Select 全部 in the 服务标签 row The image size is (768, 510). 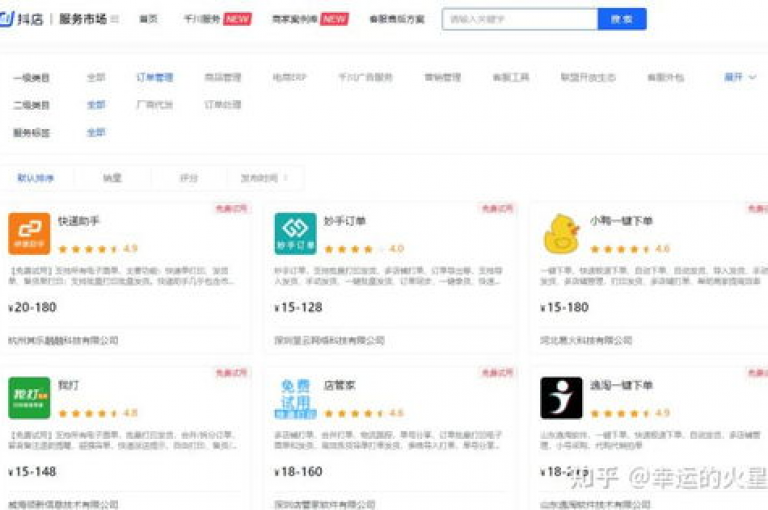point(96,132)
